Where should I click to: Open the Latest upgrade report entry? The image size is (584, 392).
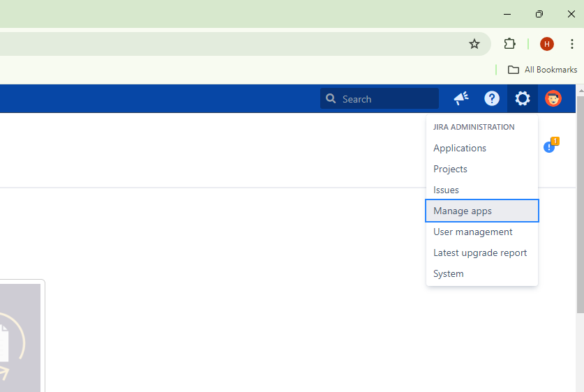tap(480, 252)
